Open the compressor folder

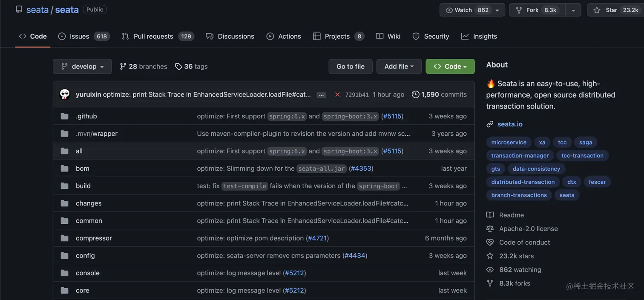[94, 238]
